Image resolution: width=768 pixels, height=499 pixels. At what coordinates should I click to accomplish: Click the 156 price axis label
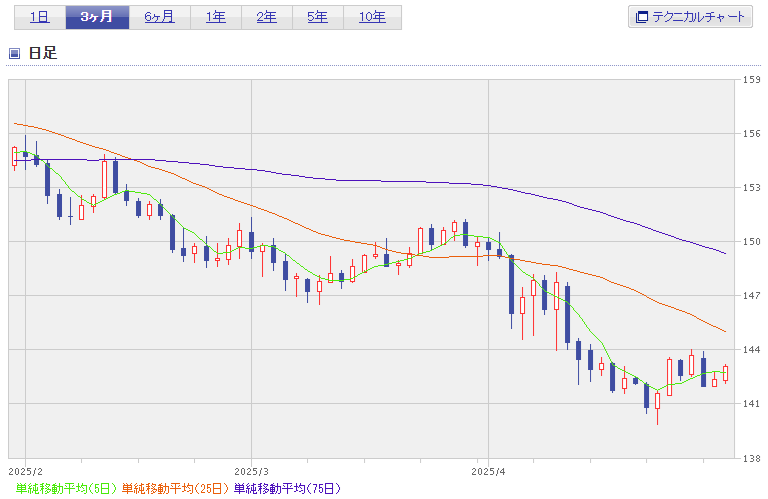coord(752,133)
